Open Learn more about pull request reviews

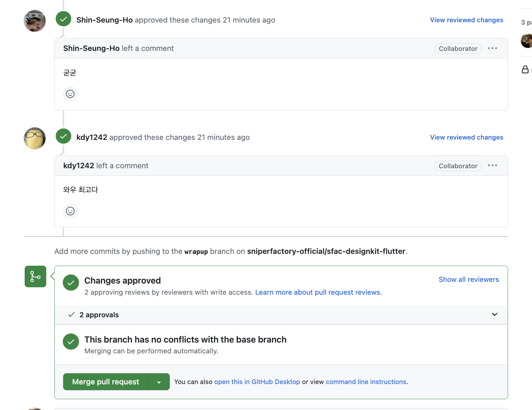(x=318, y=292)
